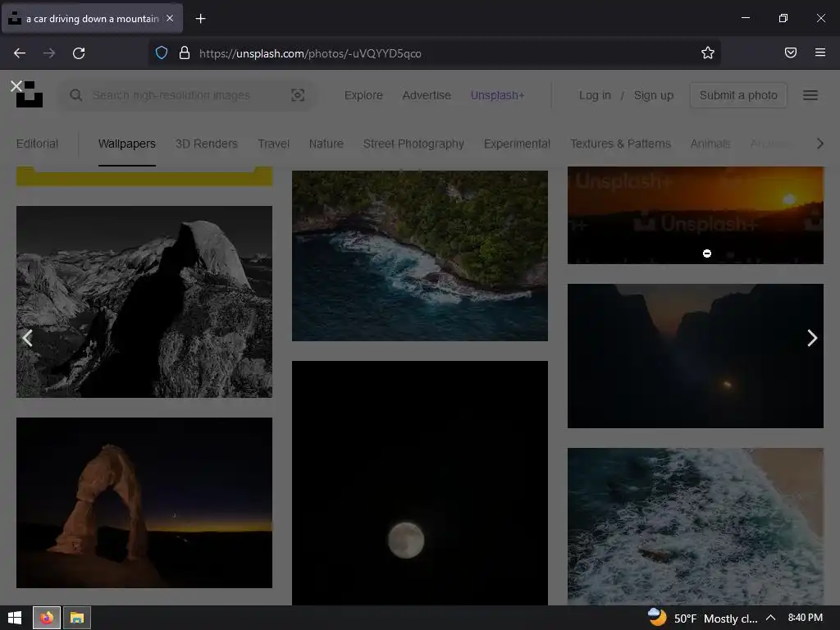This screenshot has width=840, height=630.
Task: Open a new browser tab
Action: tap(200, 19)
